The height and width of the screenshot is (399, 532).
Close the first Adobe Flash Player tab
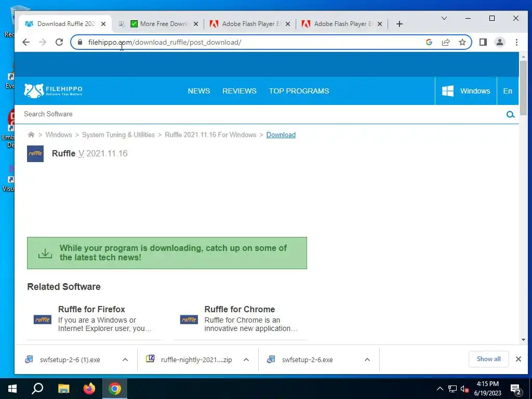(x=288, y=24)
